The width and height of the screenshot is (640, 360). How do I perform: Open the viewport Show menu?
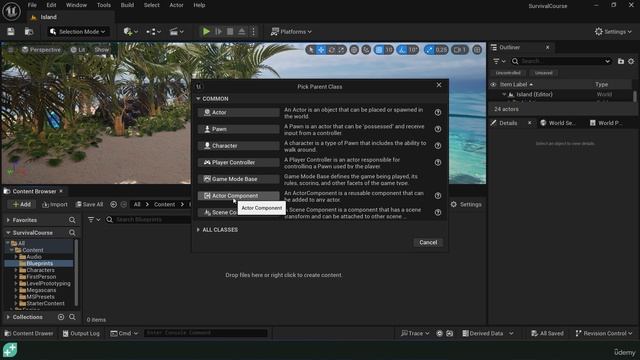point(102,50)
